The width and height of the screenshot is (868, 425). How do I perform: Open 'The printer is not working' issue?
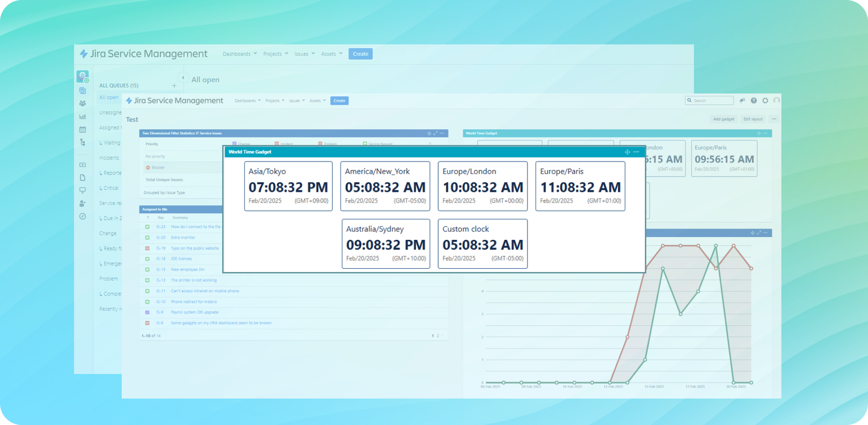pos(194,280)
